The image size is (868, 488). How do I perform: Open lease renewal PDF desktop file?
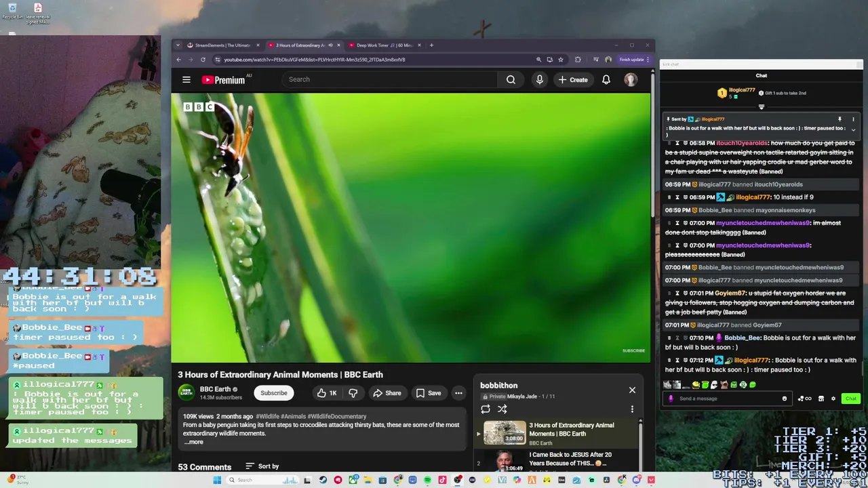click(38, 13)
